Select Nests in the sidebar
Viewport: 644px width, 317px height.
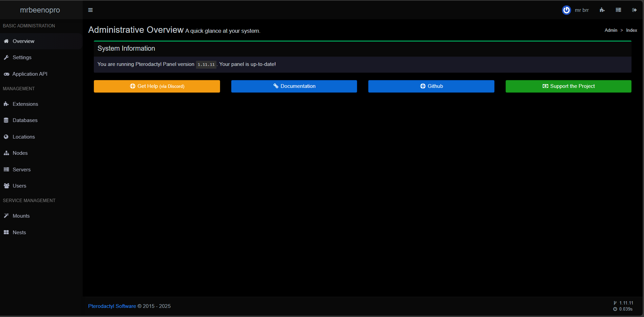pyautogui.click(x=19, y=233)
